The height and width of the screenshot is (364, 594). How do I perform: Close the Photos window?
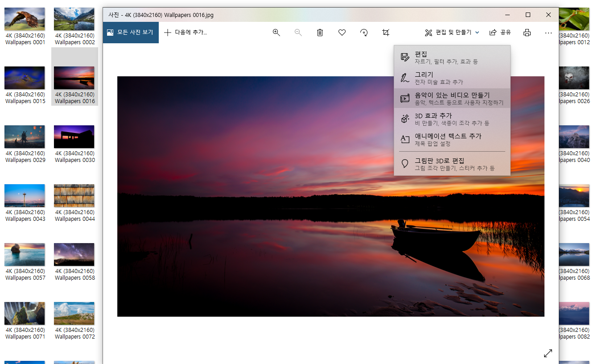tap(549, 15)
